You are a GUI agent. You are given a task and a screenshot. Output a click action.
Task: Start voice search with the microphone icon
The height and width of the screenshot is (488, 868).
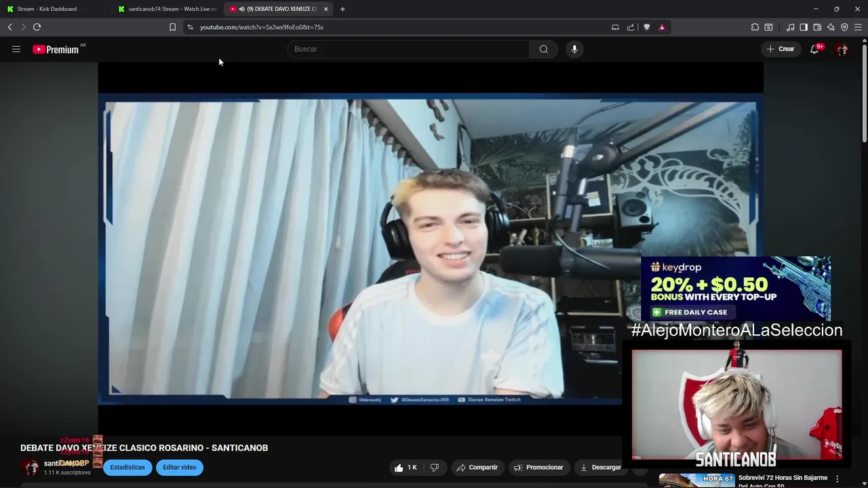tap(574, 49)
